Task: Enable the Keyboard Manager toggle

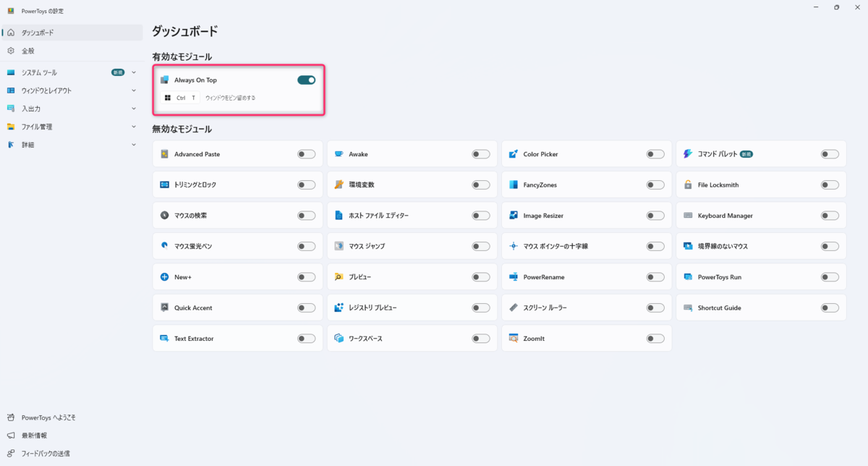Action: (830, 216)
